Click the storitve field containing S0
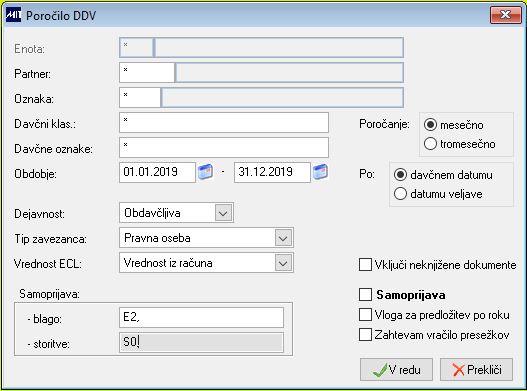Image resolution: width=527 pixels, height=391 pixels. click(201, 342)
